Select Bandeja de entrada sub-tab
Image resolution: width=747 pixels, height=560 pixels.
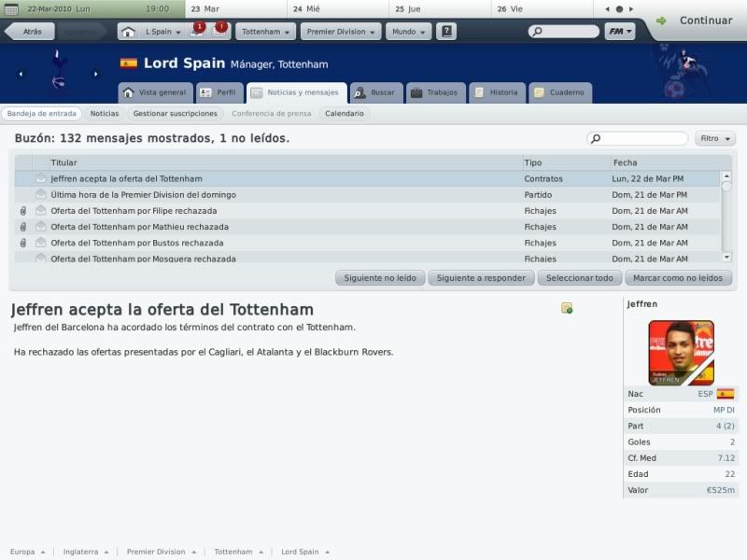click(x=41, y=113)
